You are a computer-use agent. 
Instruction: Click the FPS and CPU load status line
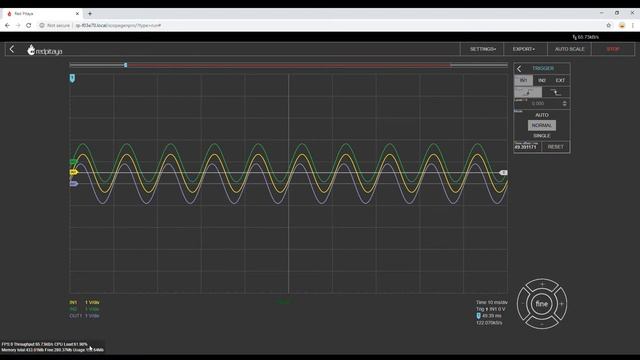[x=44, y=344]
